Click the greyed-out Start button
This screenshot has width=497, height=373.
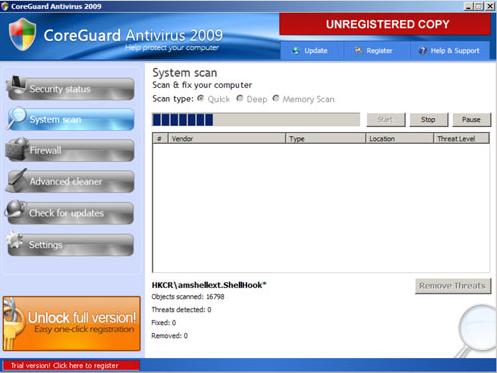click(x=386, y=120)
